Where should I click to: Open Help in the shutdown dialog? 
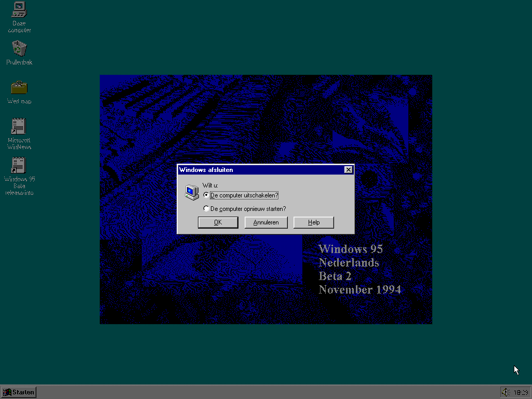pos(313,222)
